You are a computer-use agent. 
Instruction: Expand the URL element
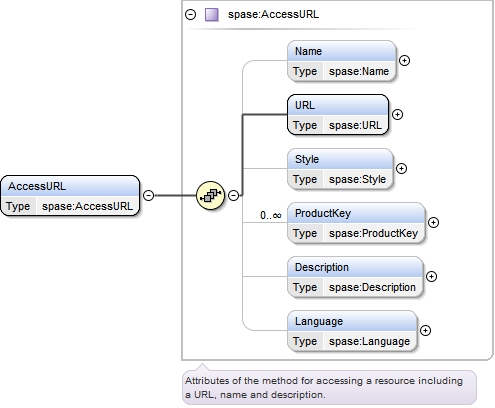click(397, 115)
